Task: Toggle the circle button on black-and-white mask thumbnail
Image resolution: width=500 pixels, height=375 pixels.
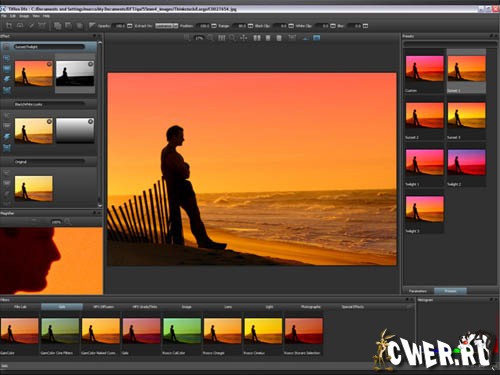Action: coord(90,64)
